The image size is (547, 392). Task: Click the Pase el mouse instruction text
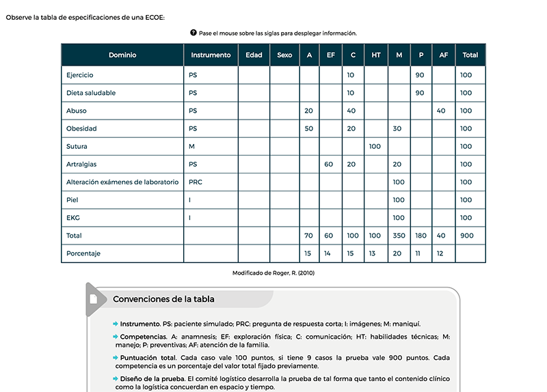pos(278,33)
